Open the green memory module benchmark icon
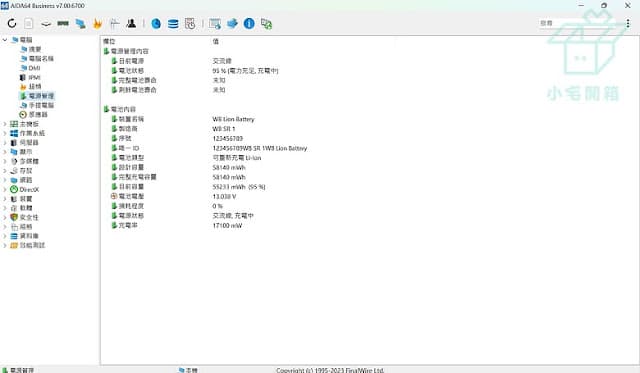Screen dimensions: 640x373 (63, 24)
